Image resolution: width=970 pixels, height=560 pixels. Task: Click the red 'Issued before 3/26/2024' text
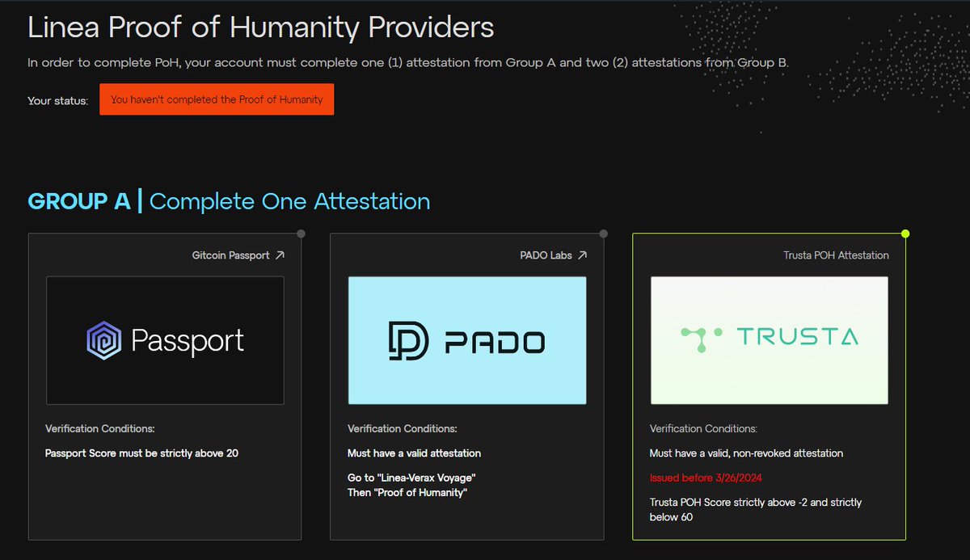coord(705,478)
